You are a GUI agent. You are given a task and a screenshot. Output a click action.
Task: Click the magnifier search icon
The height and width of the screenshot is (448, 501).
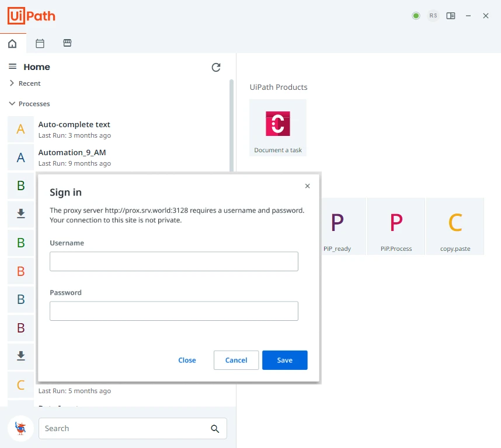pyautogui.click(x=215, y=429)
